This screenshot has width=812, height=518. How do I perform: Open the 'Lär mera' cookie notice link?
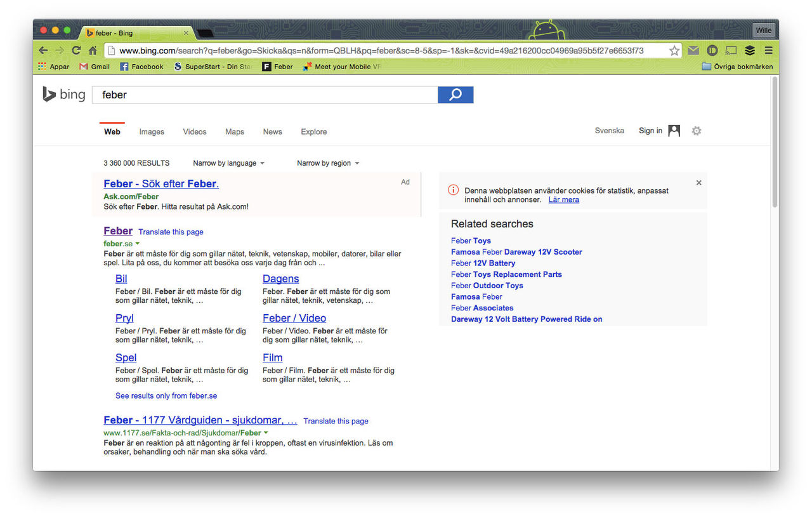[x=563, y=199]
